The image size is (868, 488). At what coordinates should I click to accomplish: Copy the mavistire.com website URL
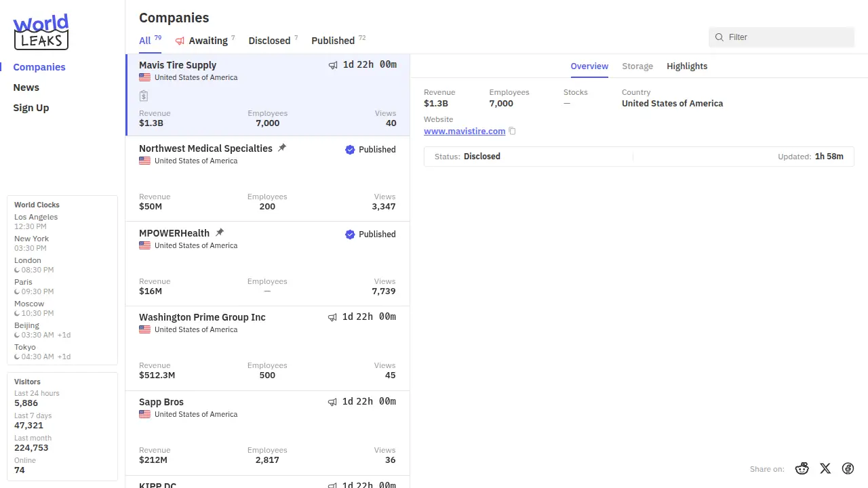pyautogui.click(x=513, y=131)
